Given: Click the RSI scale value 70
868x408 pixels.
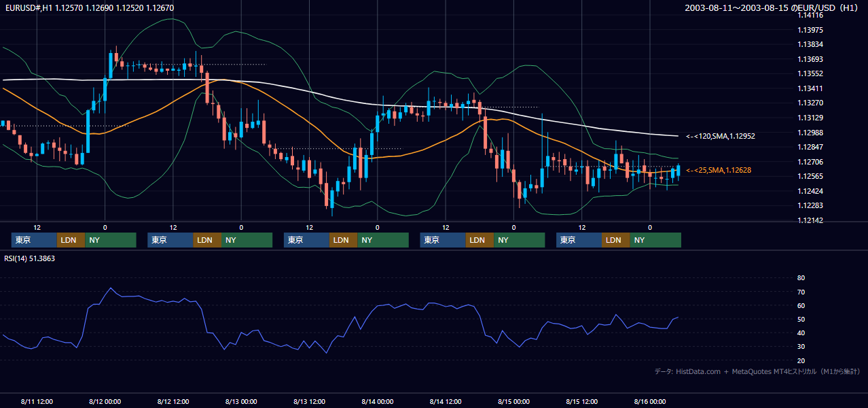Looking at the screenshot, I should coord(801,292).
